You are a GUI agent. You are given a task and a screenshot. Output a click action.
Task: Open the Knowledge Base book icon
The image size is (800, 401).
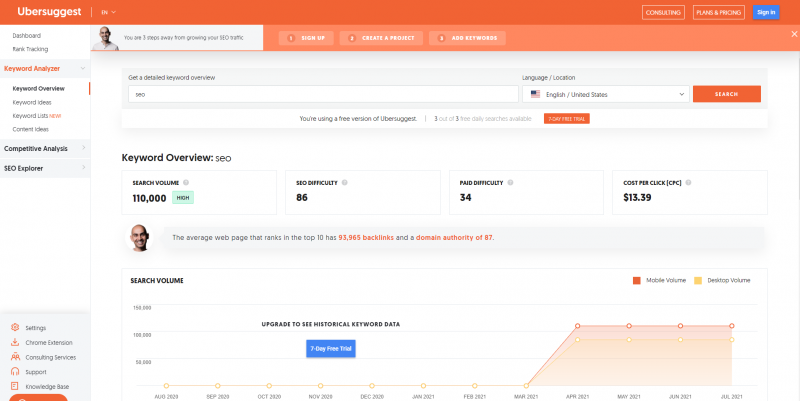[x=15, y=386]
